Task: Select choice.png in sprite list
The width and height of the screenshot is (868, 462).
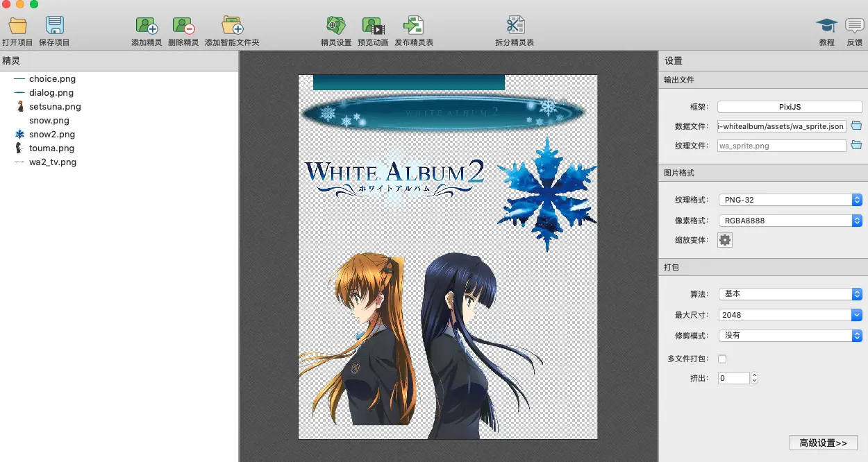Action: (x=52, y=79)
